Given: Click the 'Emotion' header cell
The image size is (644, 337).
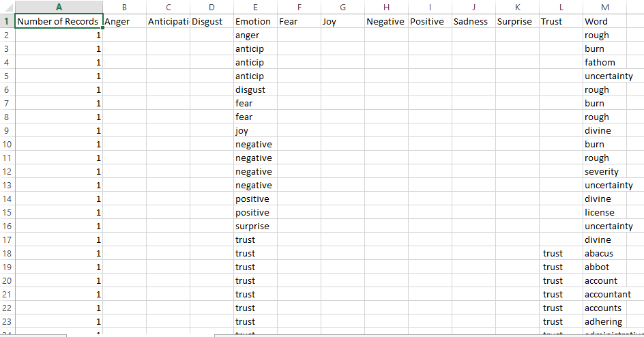Looking at the screenshot, I should pos(255,21).
